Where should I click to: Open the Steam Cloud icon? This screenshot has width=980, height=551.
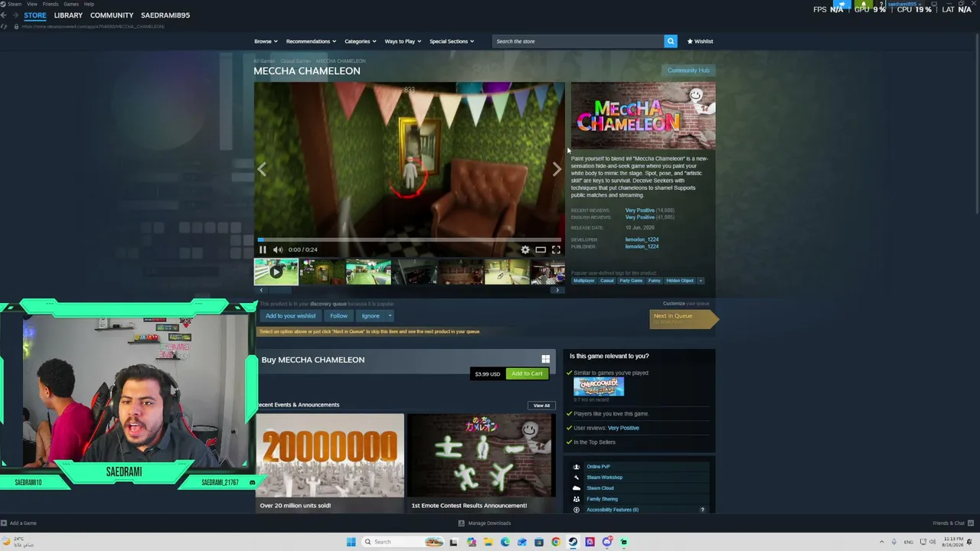(x=577, y=488)
